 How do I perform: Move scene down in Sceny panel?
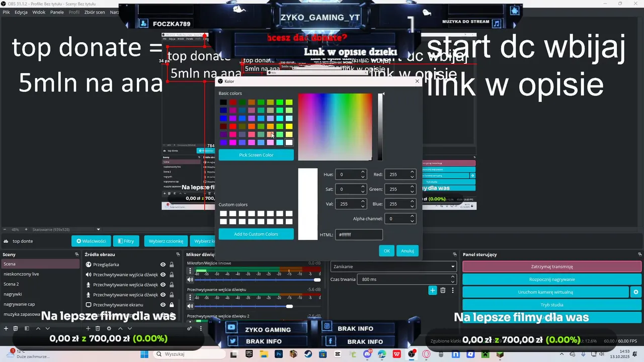47,328
